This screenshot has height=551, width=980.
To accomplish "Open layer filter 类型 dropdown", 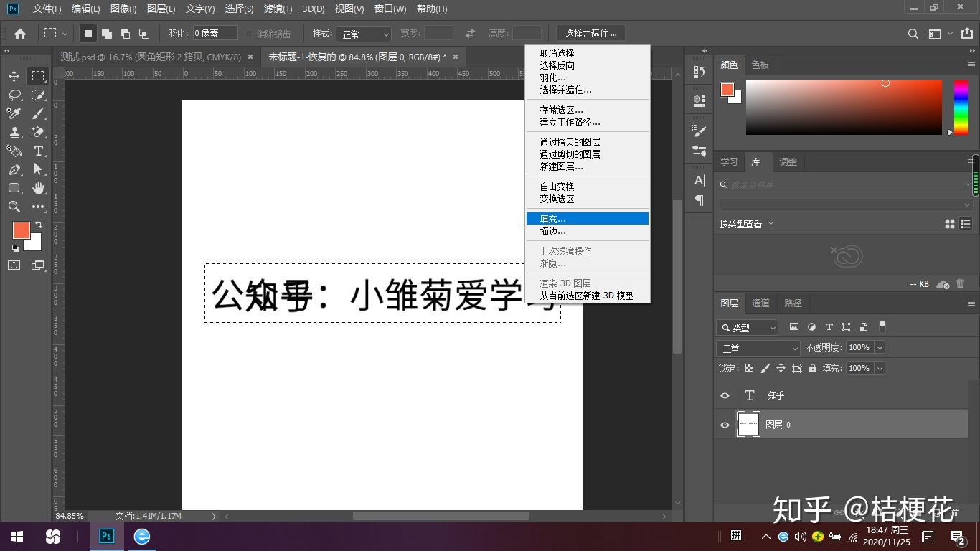I will (748, 327).
